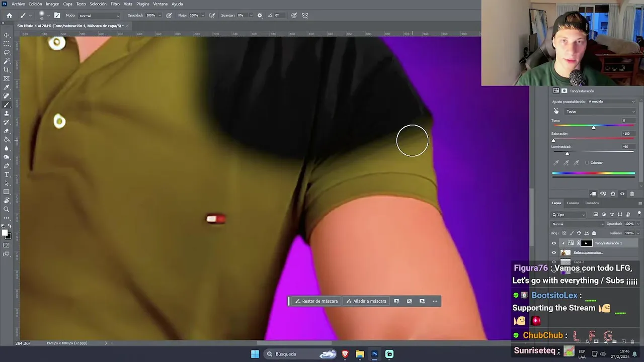Toggle pressure for opacity icon
The width and height of the screenshot is (644, 362).
coord(169,16)
